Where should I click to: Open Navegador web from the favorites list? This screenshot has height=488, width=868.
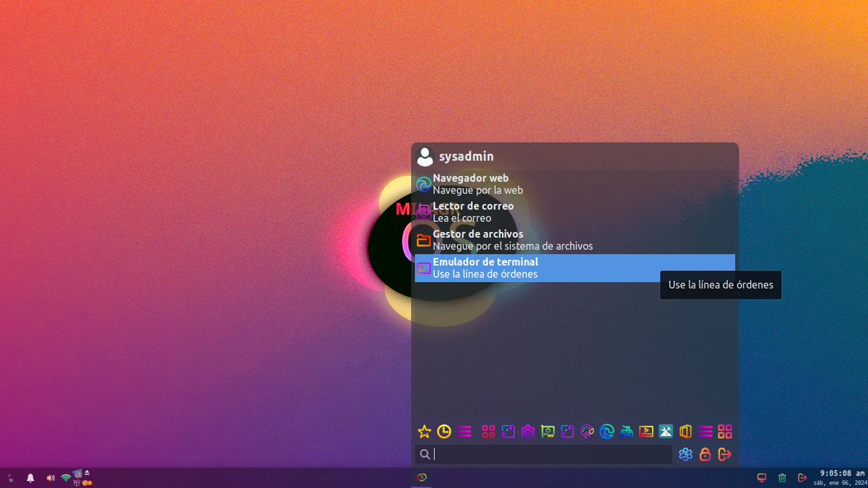click(575, 184)
